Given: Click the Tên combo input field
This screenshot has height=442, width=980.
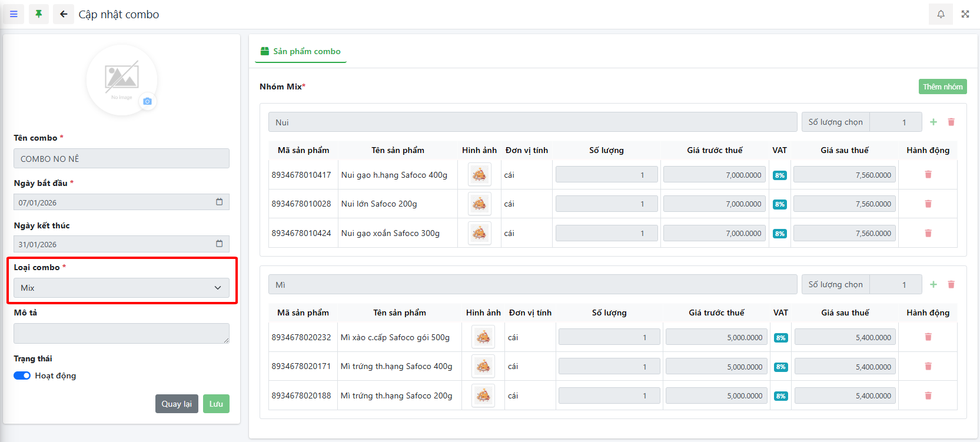Looking at the screenshot, I should click(x=121, y=158).
